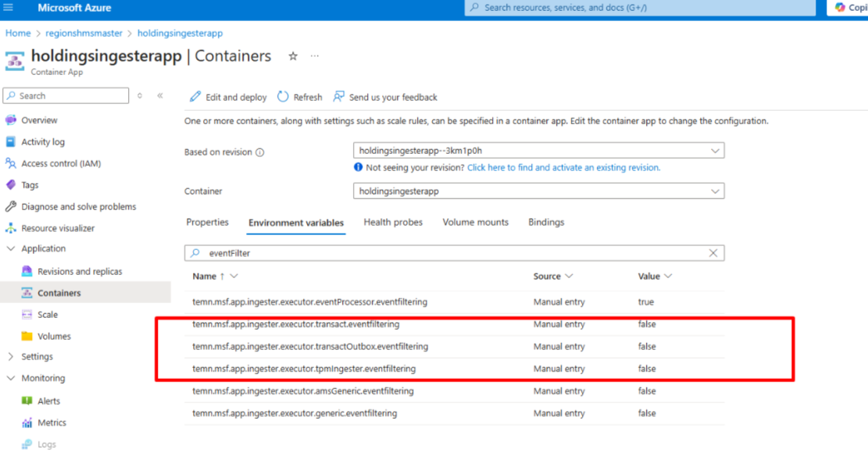
Task: Switch to the Health probes tab
Action: pyautogui.click(x=393, y=222)
